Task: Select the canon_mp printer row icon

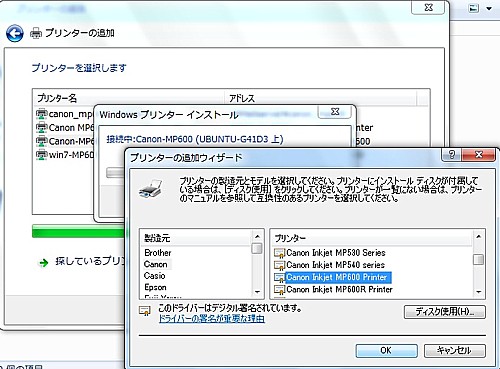Action: [x=41, y=114]
